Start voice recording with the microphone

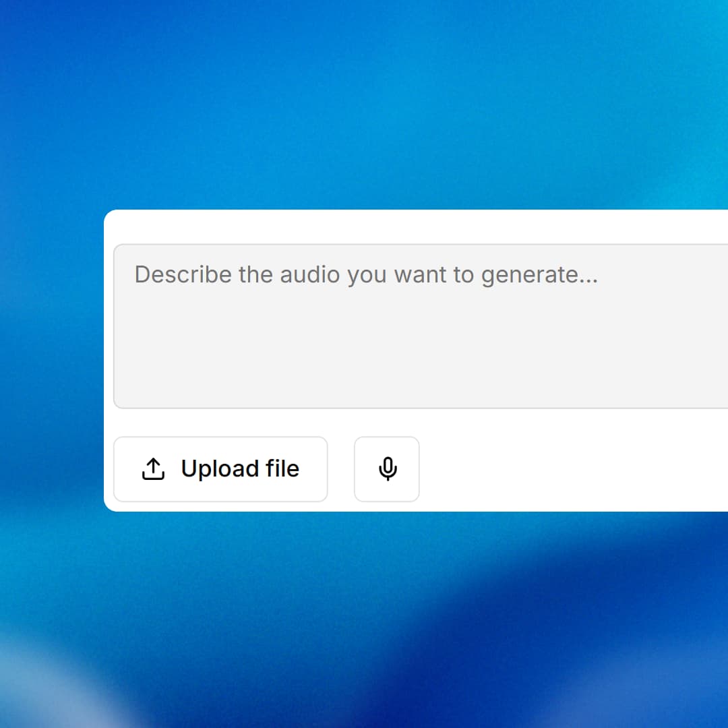(387, 469)
